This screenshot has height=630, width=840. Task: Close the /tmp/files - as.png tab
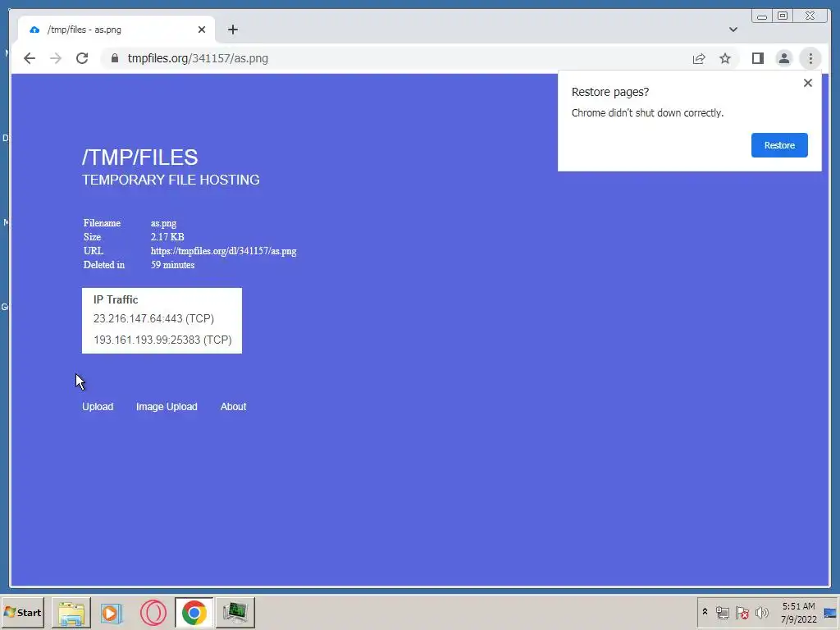click(x=202, y=30)
